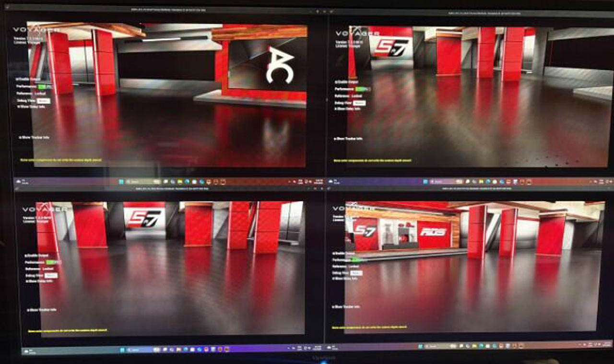Toggle Show Delay Info in bottom-right window

click(344, 279)
